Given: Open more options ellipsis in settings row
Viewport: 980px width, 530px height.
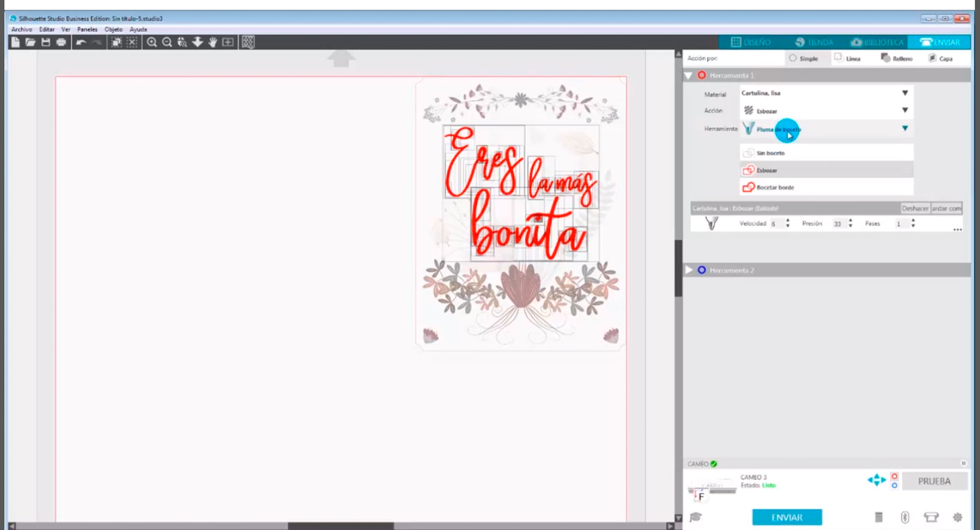Looking at the screenshot, I should pyautogui.click(x=958, y=230).
